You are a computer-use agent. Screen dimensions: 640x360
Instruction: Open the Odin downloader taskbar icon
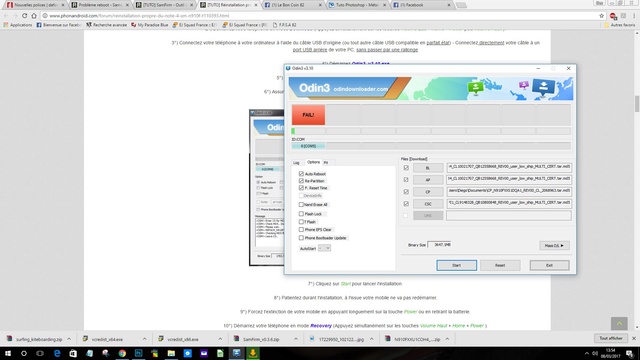coord(253,353)
